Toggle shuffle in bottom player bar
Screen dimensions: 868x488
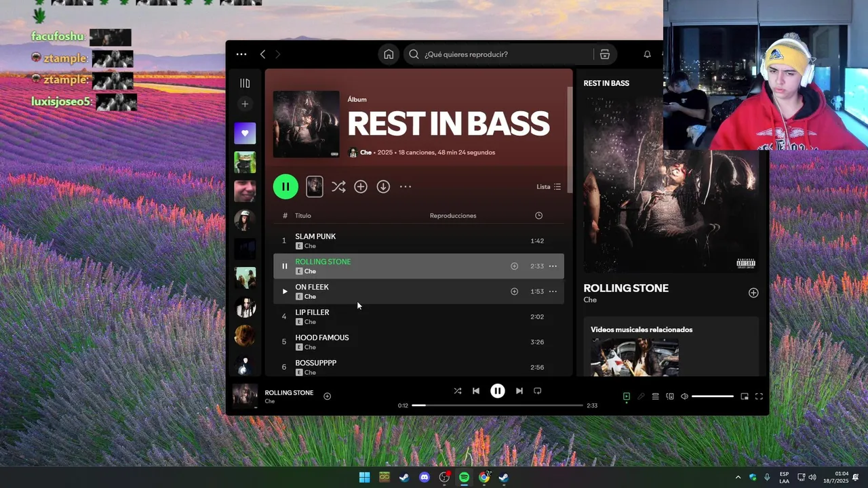click(458, 391)
